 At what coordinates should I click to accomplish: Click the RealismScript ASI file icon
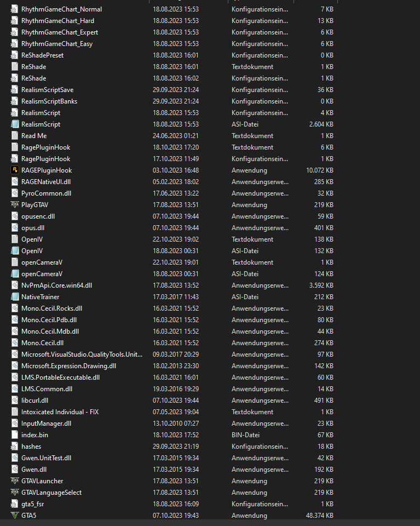point(14,124)
